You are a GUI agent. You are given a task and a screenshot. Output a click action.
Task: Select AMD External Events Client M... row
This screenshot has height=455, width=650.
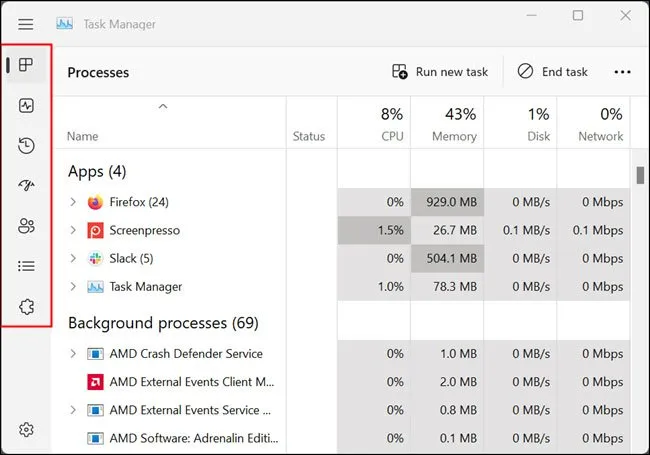(192, 382)
